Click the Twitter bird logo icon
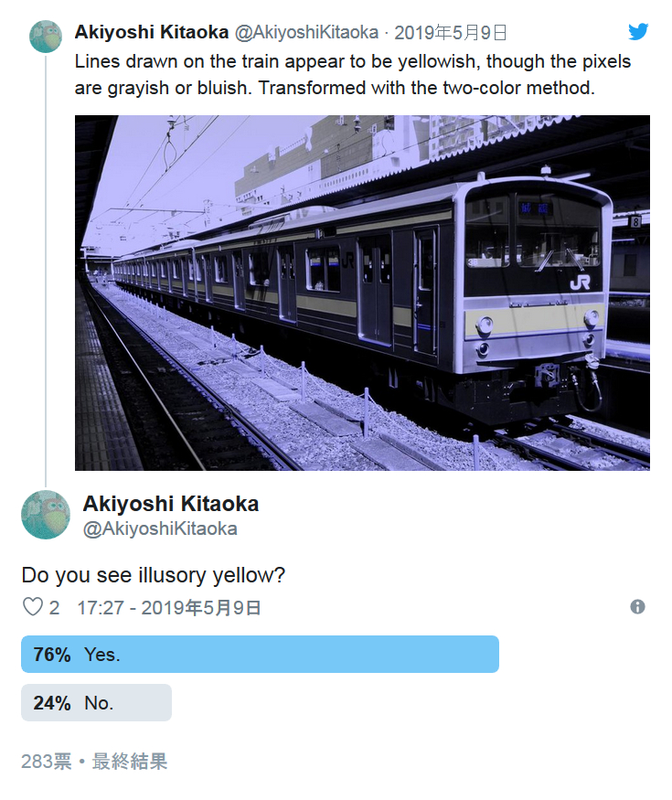The height and width of the screenshot is (800, 672). (x=638, y=32)
